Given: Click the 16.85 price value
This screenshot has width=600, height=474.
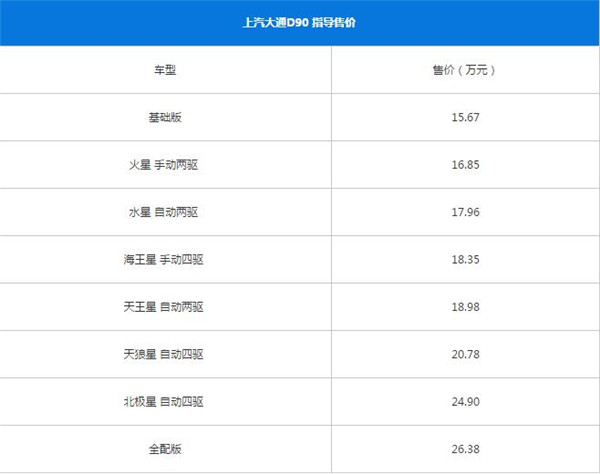Looking at the screenshot, I should (x=465, y=165).
